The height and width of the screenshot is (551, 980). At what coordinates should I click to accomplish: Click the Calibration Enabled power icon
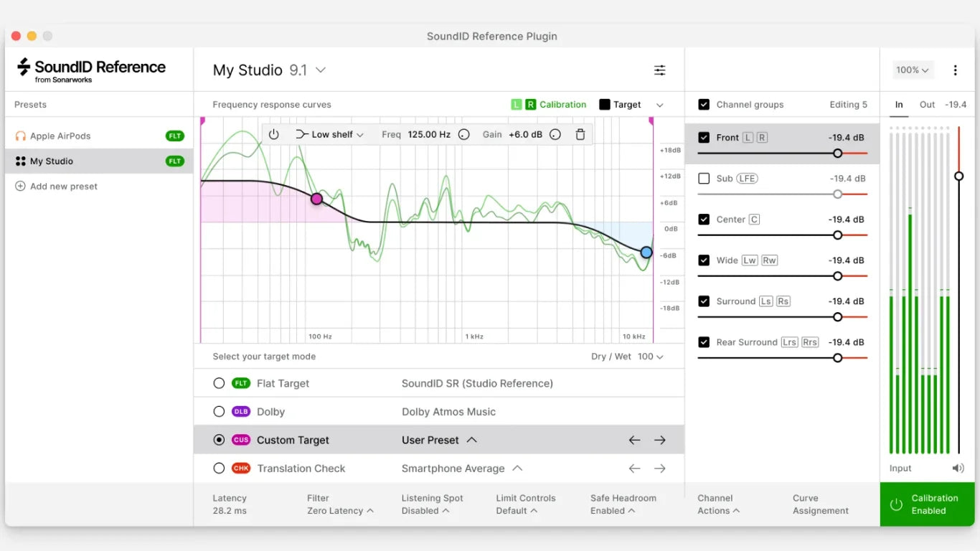tap(896, 504)
